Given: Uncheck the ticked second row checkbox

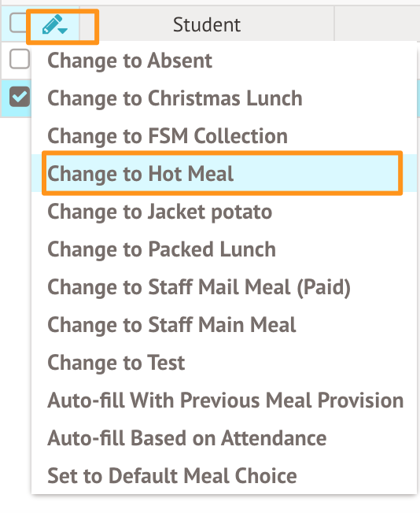Looking at the screenshot, I should (20, 97).
